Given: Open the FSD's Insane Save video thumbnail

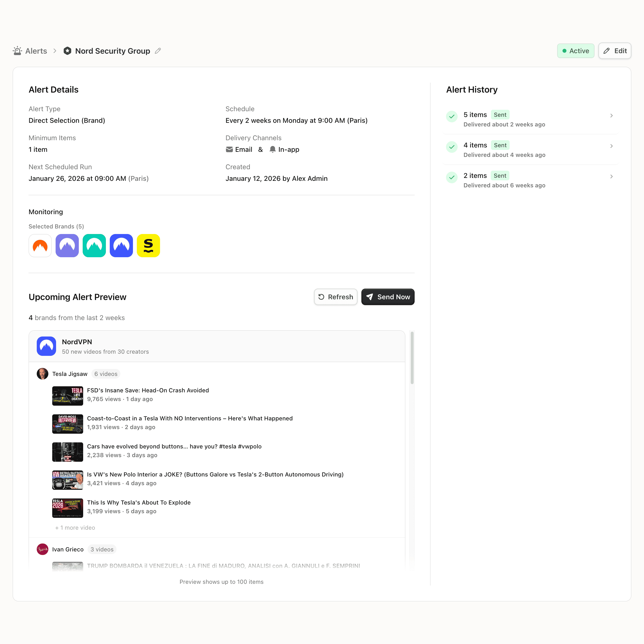Looking at the screenshot, I should pyautogui.click(x=68, y=396).
